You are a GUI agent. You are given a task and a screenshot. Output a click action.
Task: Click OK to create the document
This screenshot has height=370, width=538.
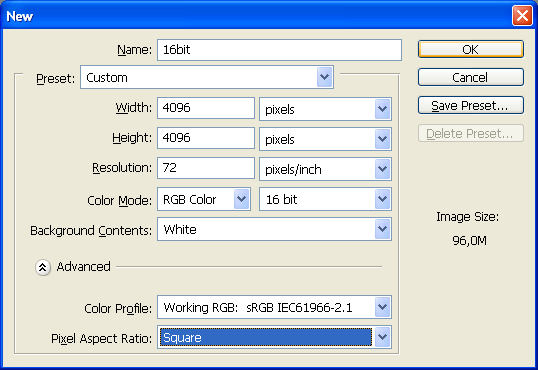click(471, 49)
